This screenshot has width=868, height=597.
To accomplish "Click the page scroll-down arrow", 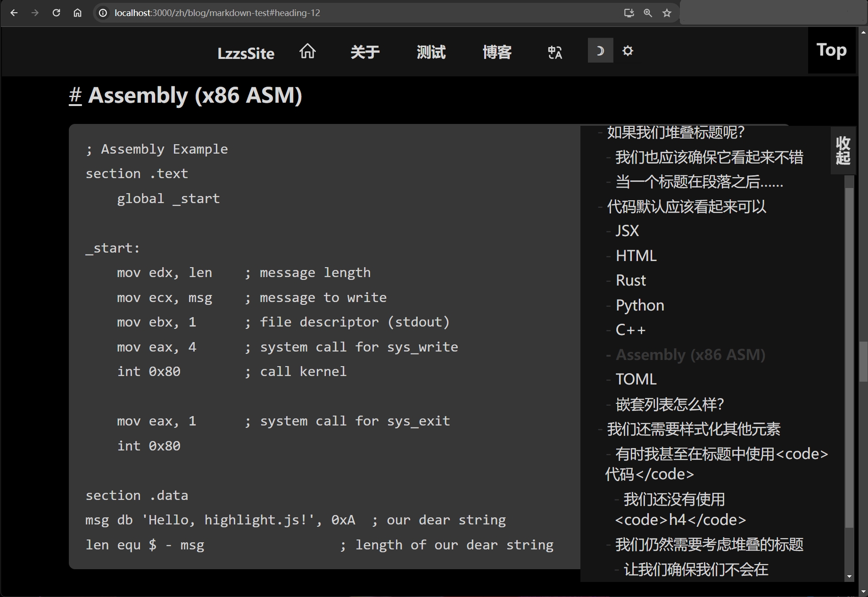I will [x=863, y=591].
